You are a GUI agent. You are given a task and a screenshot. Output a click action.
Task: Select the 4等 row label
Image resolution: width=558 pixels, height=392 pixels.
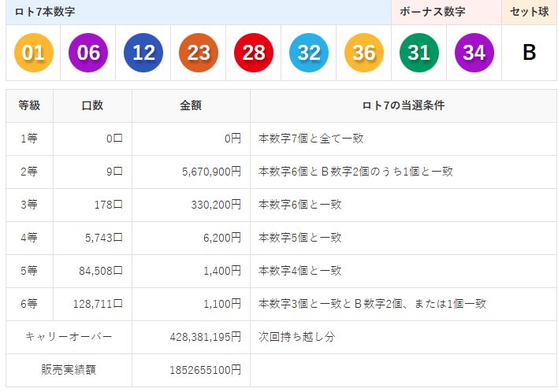(29, 238)
